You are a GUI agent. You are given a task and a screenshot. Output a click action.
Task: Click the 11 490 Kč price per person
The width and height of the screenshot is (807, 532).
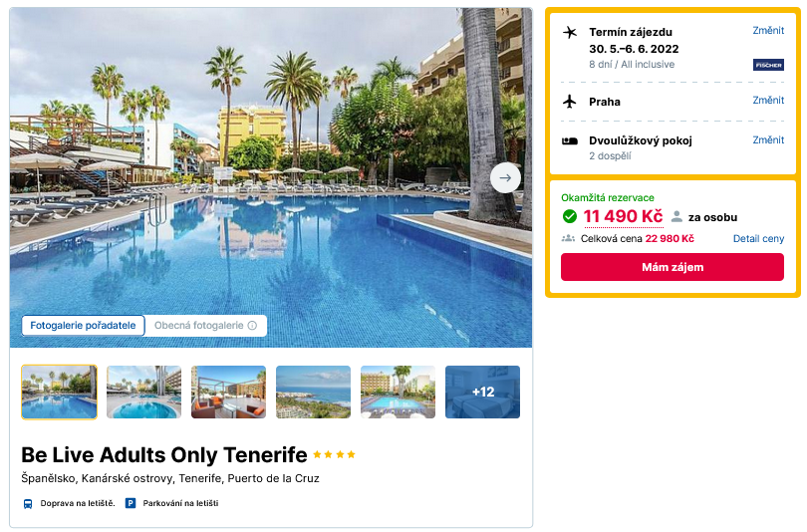tap(623, 216)
